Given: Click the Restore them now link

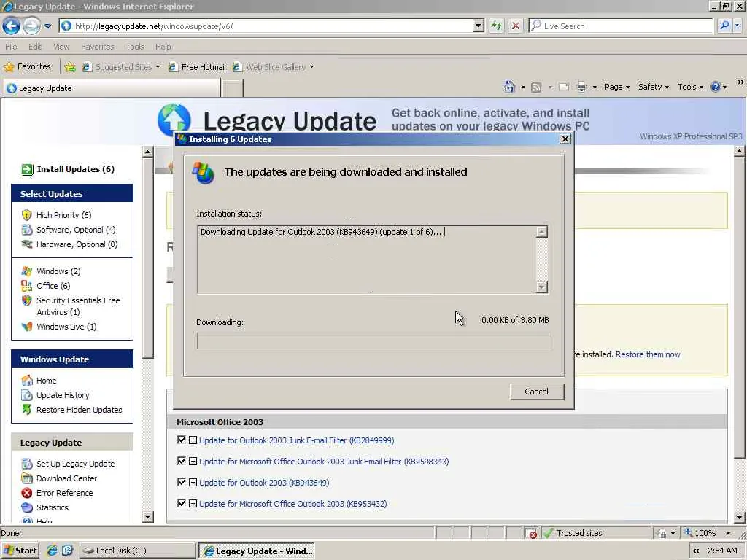Looking at the screenshot, I should 648,354.
